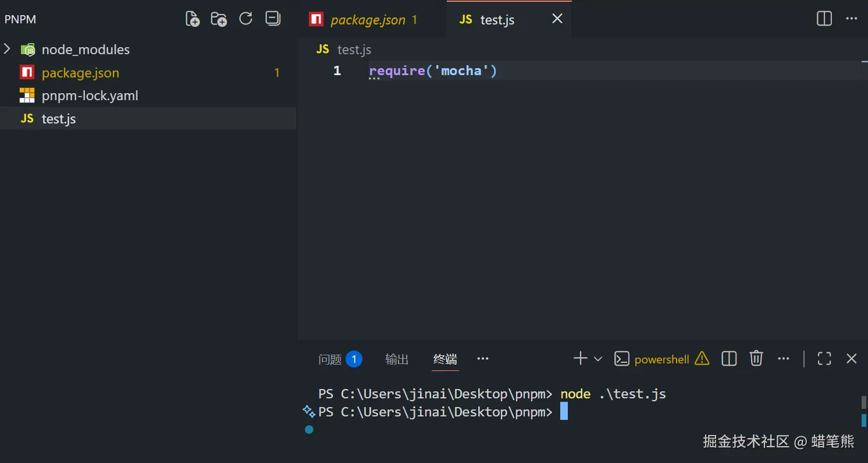Open editor More Actions menu
Screen dimensions: 868x463
(852, 19)
